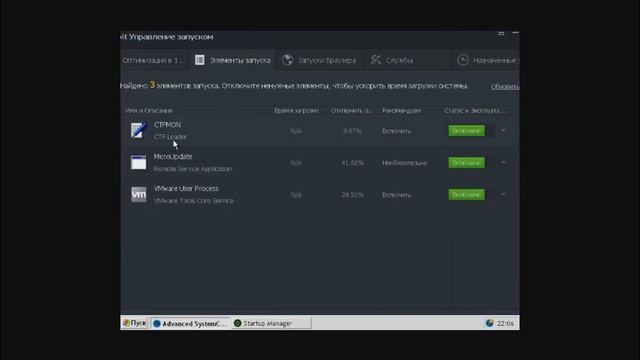The width and height of the screenshot is (640, 360).
Task: Select the CTFMON entry name
Action: point(167,125)
